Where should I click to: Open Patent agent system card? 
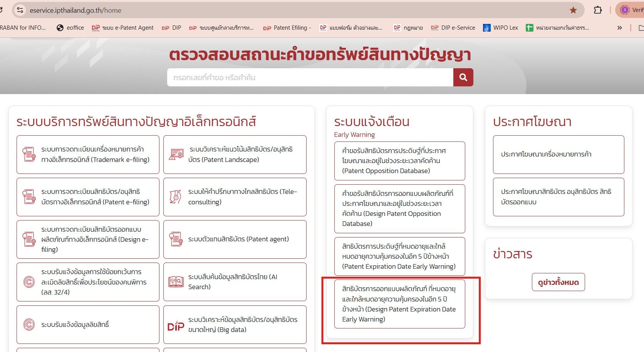pos(235,239)
